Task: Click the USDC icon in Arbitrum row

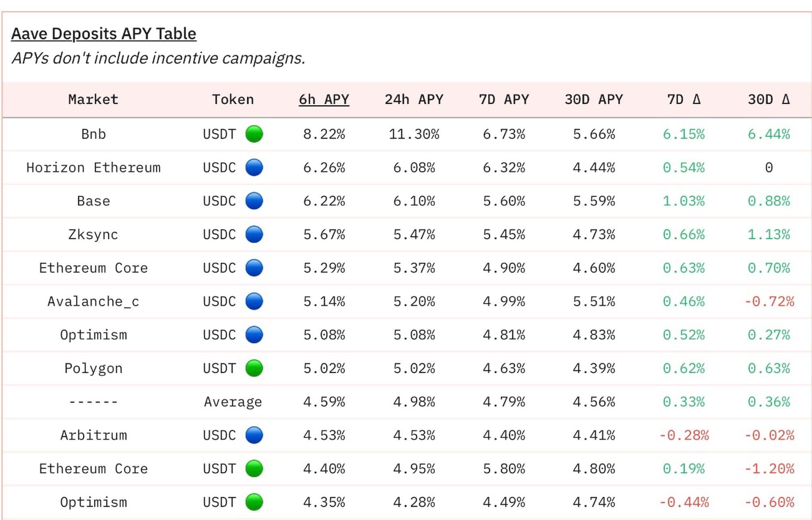Action: (x=254, y=435)
